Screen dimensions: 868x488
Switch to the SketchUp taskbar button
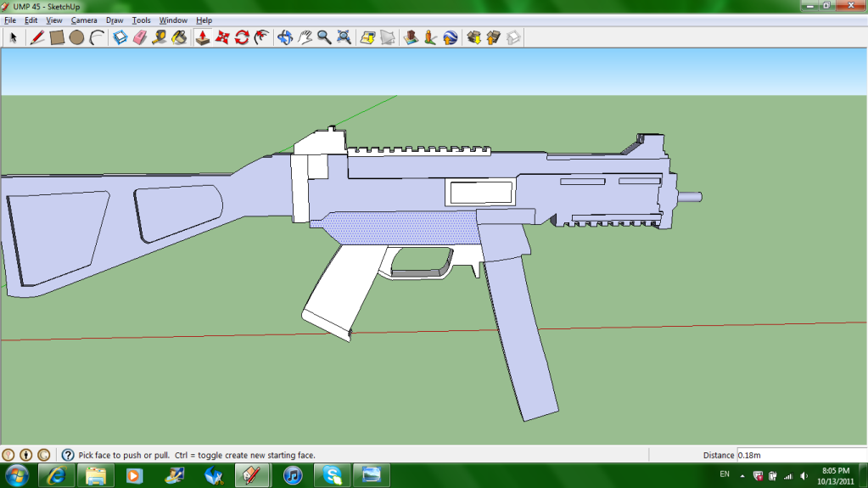pyautogui.click(x=252, y=476)
